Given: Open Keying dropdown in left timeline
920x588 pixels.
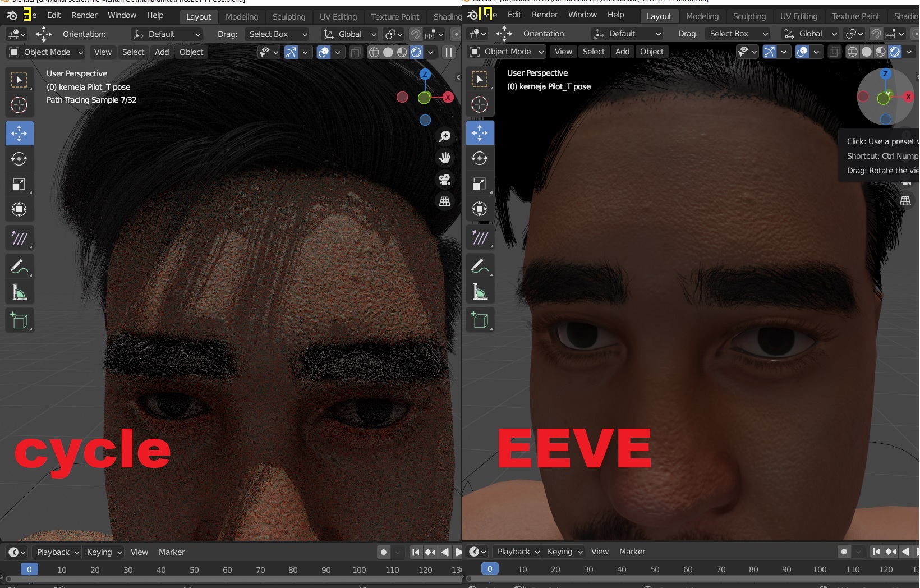Looking at the screenshot, I should pos(104,552).
